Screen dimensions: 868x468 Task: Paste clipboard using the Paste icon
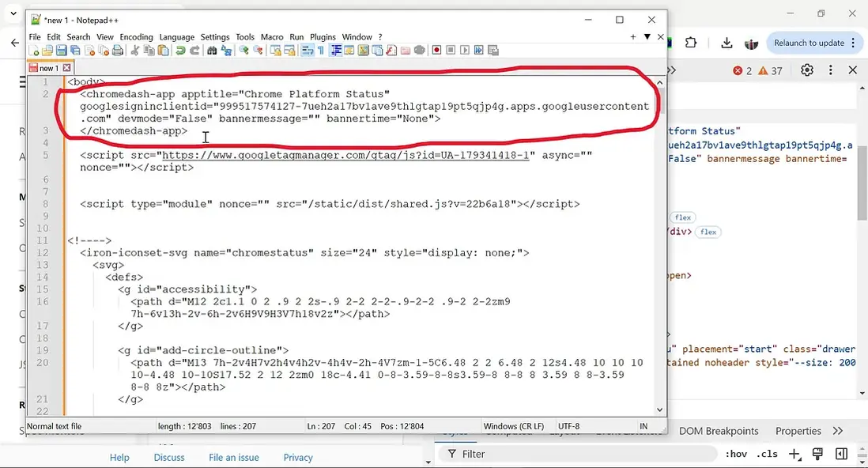tap(163, 51)
